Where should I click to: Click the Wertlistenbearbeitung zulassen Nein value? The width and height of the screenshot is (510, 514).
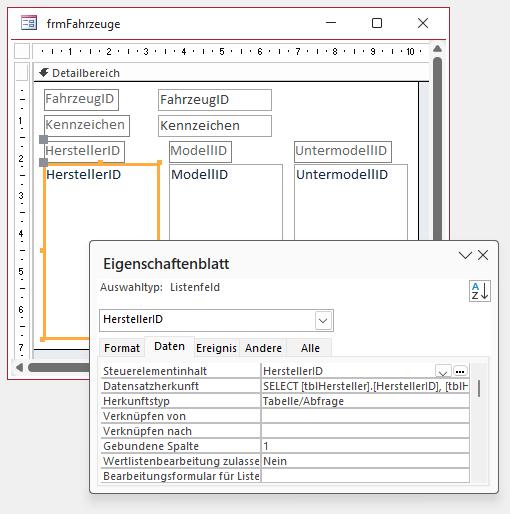365,461
